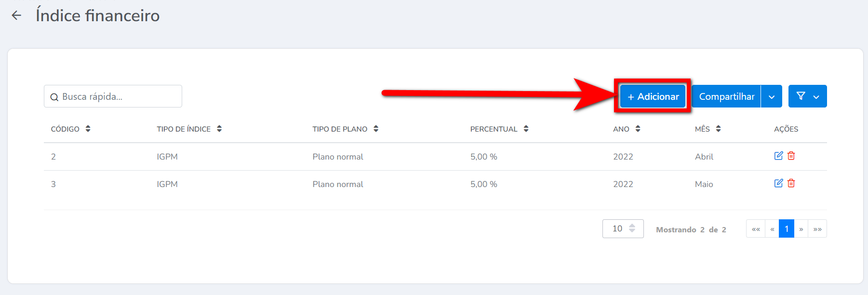Sort table by Mês column

click(718, 129)
